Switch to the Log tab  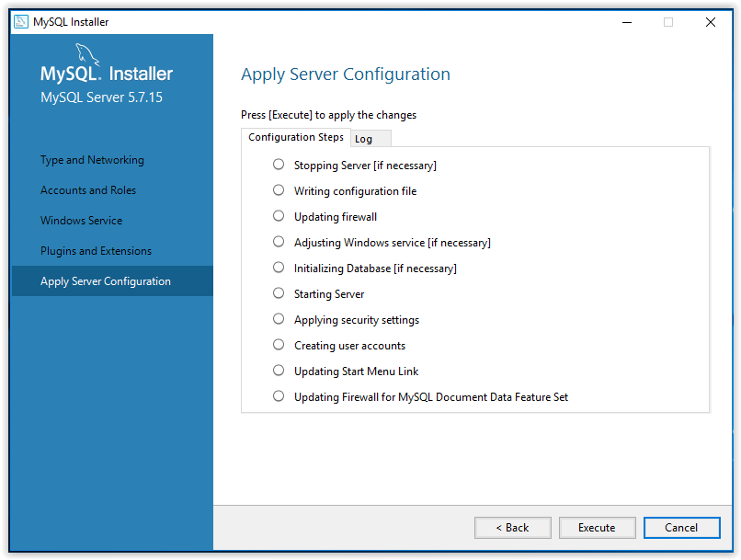[370, 139]
